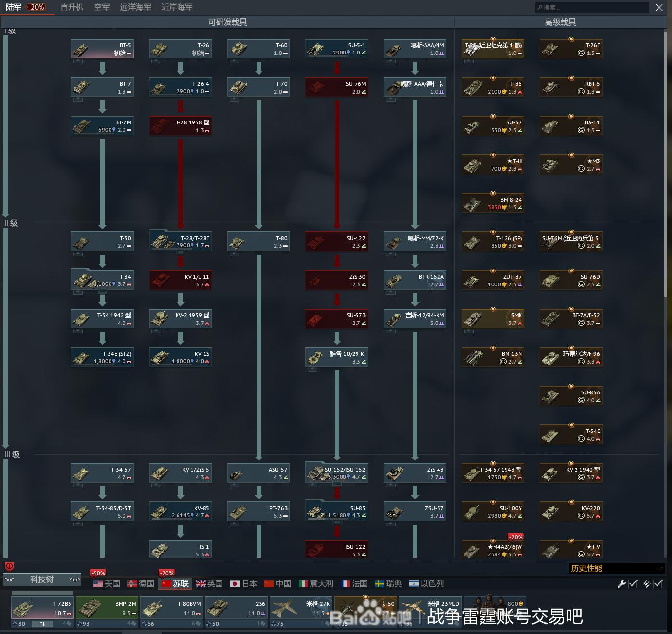Select the ASU-57 tank destroyer
This screenshot has height=634, width=672.
(x=259, y=473)
